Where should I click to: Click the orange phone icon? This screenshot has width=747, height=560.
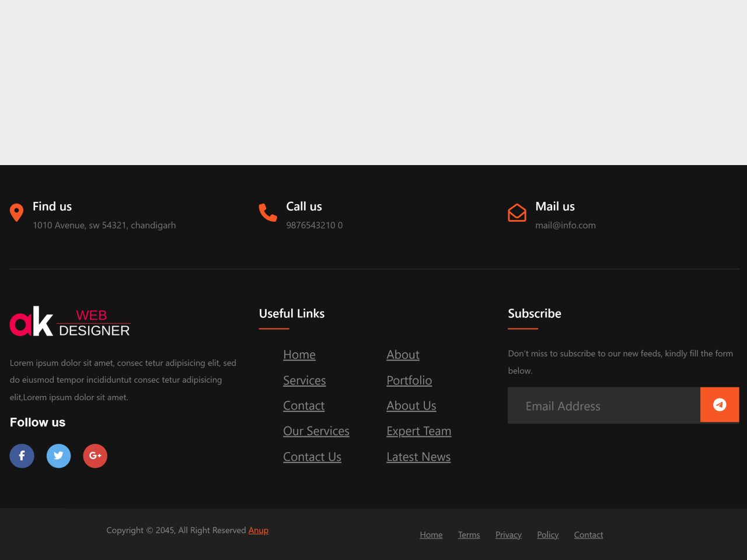point(268,212)
